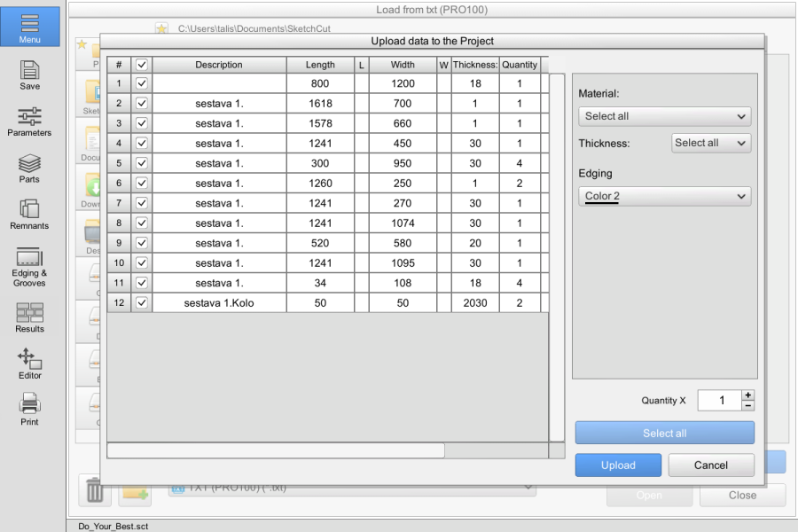Screen dimensions: 798x532
Task: Open the main Menu
Action: click(x=29, y=27)
